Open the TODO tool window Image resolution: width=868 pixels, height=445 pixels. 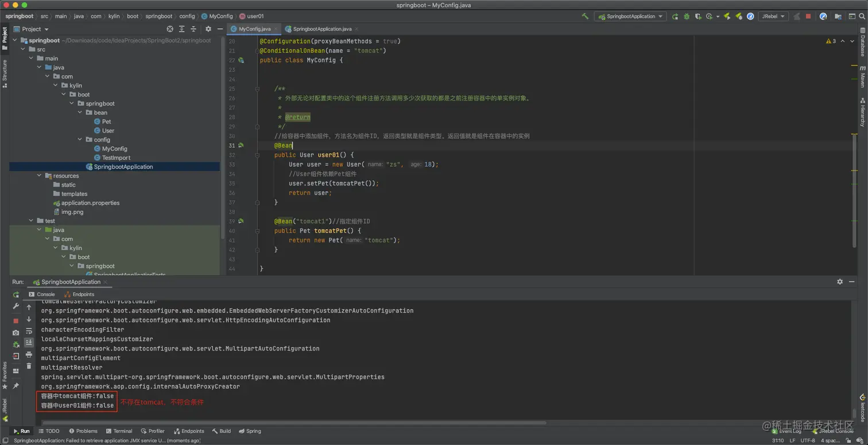[x=49, y=431]
